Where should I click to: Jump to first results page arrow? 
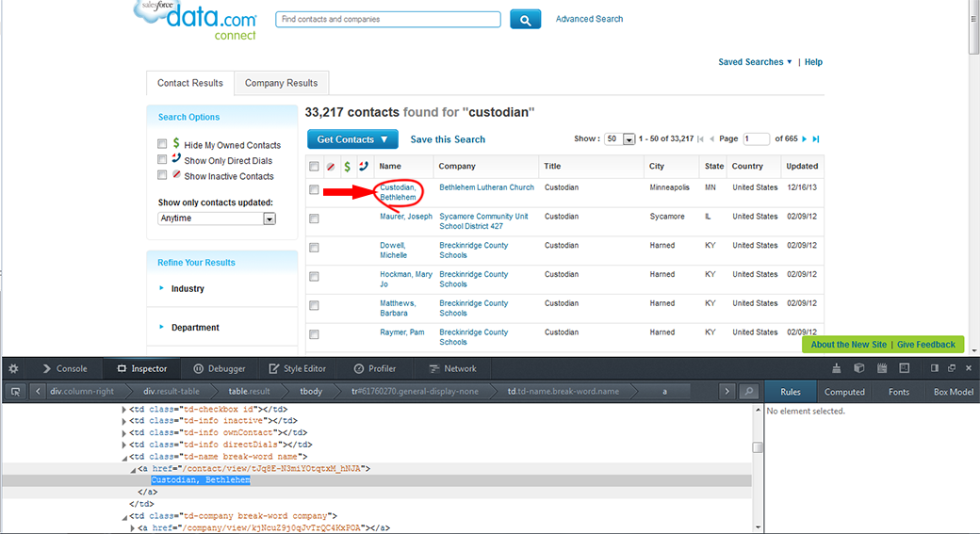[701, 138]
